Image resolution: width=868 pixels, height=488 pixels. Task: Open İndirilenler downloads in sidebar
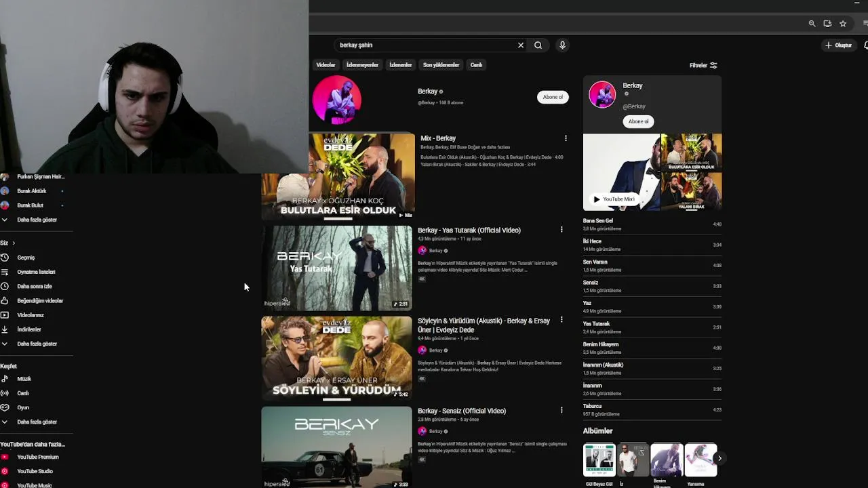click(x=37, y=329)
